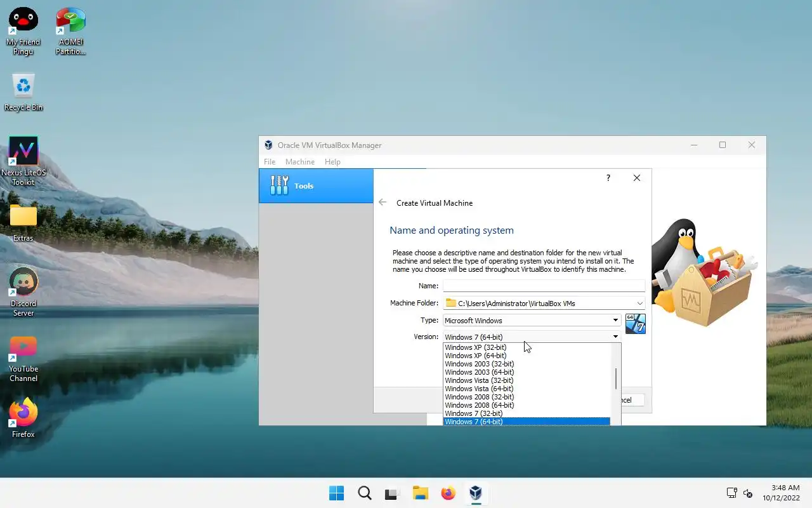Launch Firefox from the desktop icon
This screenshot has width=812, height=508.
click(23, 418)
